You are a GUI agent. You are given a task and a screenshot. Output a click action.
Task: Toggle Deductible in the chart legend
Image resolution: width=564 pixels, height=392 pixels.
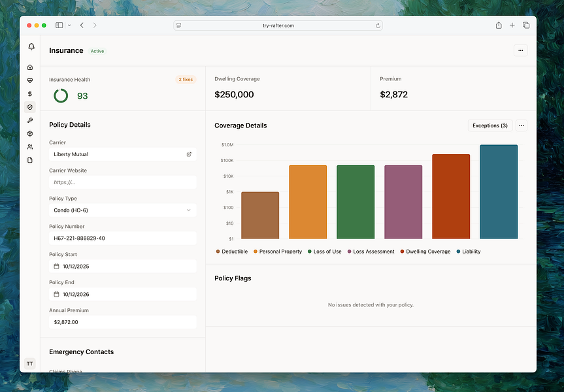(231, 252)
